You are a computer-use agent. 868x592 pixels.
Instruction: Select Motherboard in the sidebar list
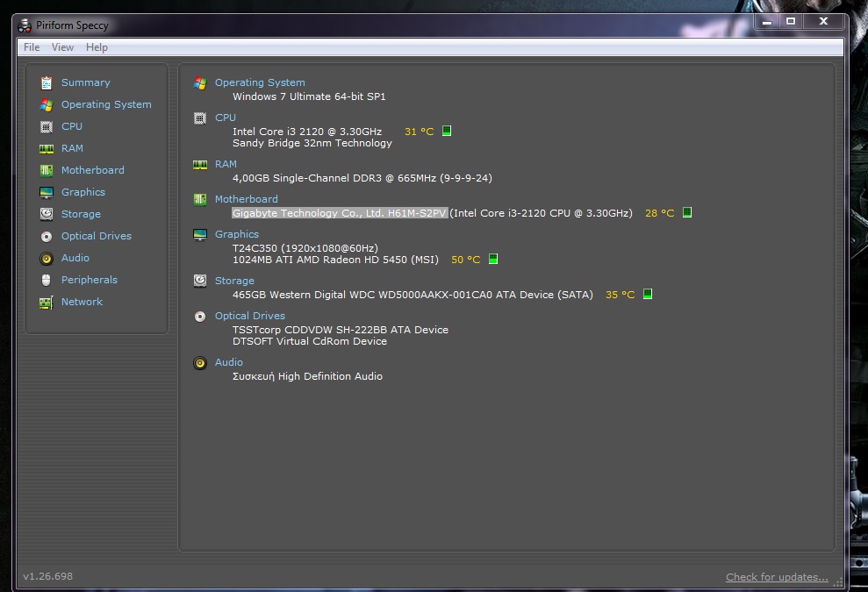(93, 170)
